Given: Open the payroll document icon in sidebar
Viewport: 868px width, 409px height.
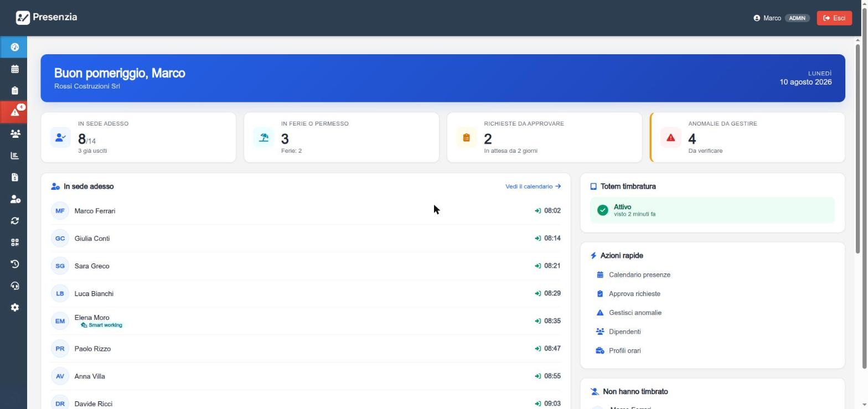Looking at the screenshot, I should tap(14, 177).
